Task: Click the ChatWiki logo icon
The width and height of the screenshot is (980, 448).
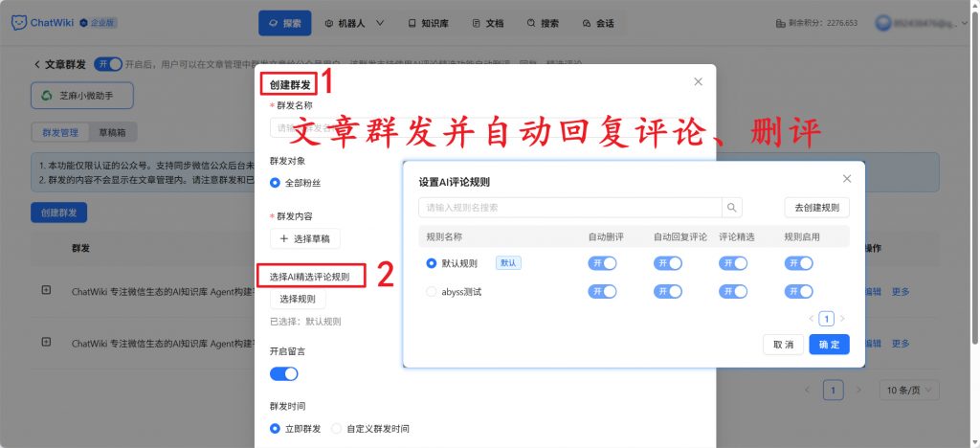Action: (19, 23)
